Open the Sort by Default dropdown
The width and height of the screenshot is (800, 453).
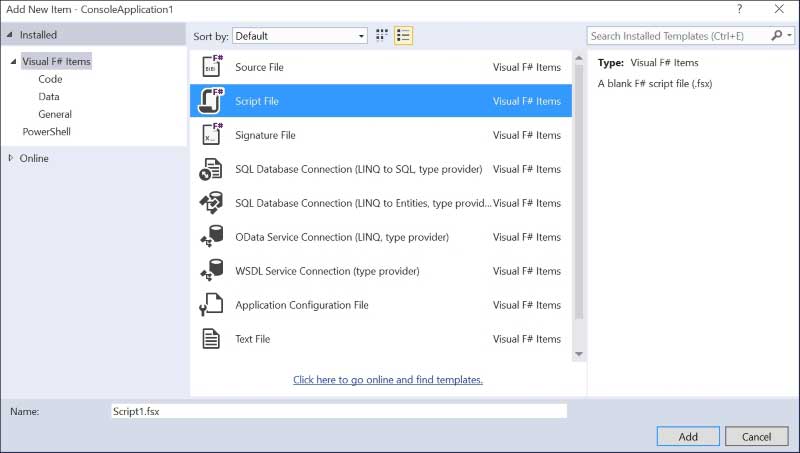click(299, 36)
